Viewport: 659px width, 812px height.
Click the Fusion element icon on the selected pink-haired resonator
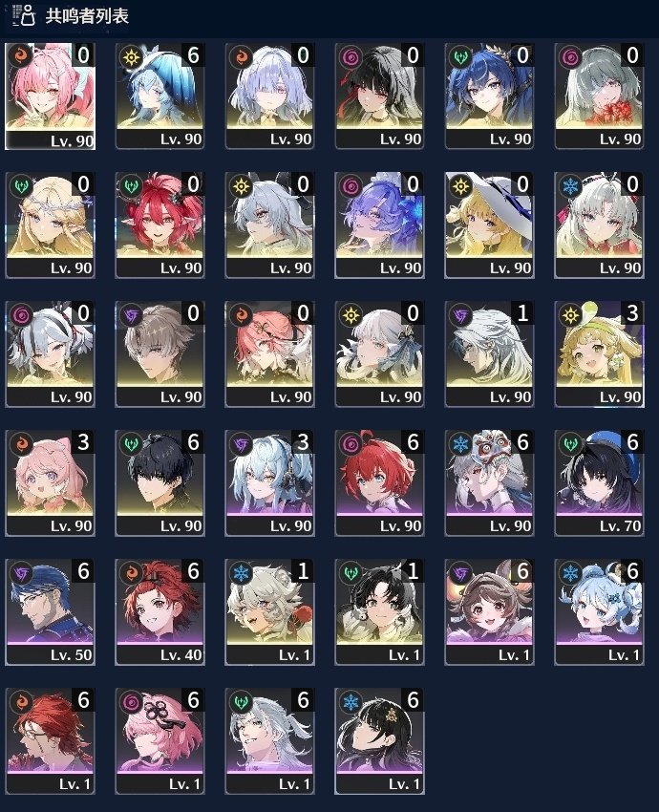coord(22,56)
